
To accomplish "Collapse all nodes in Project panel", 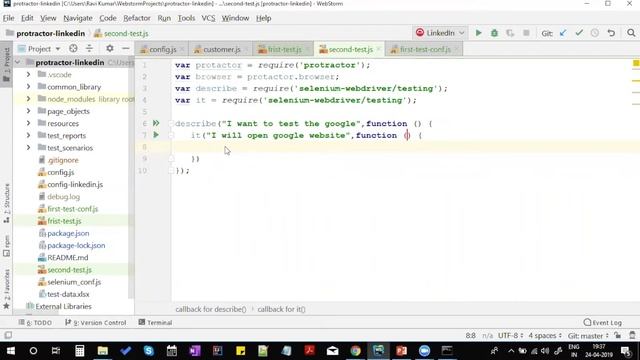I will click(x=89, y=49).
